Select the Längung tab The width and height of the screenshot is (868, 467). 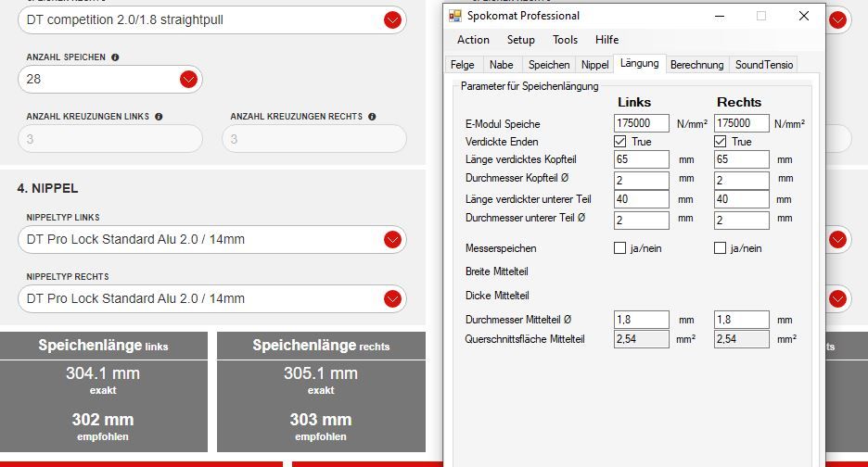[x=639, y=64]
